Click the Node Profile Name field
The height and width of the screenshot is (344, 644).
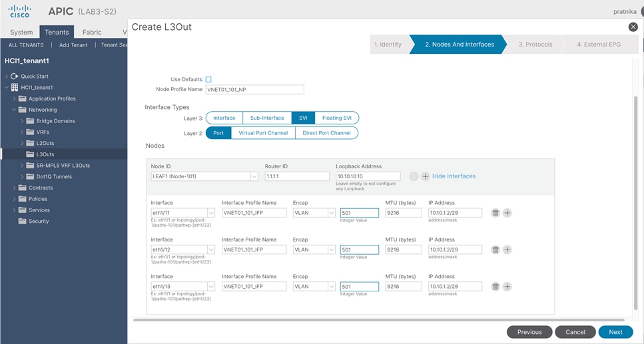254,89
